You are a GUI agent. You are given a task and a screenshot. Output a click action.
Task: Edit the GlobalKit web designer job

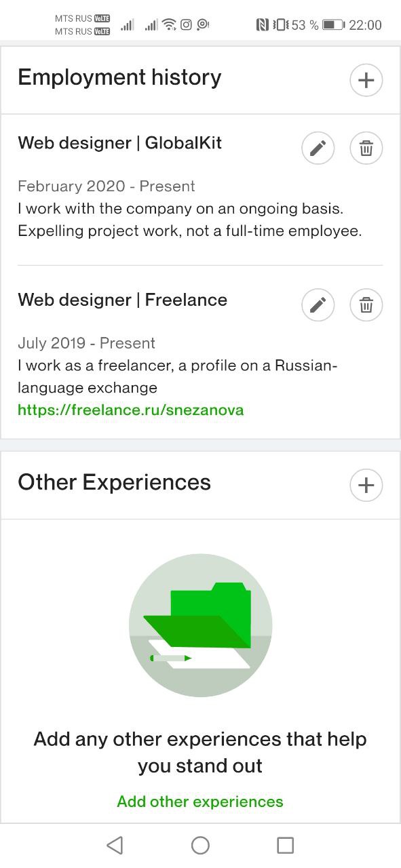318,149
